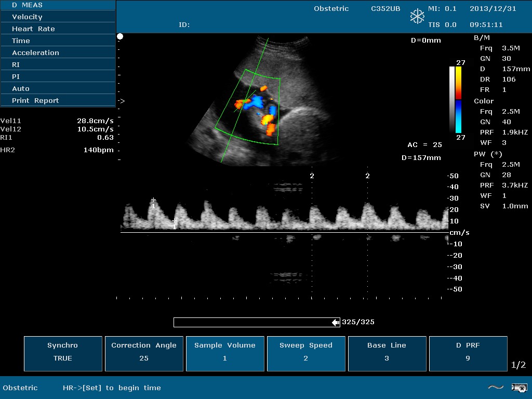Click the focus arrow marker on depth scale

pos(122,101)
